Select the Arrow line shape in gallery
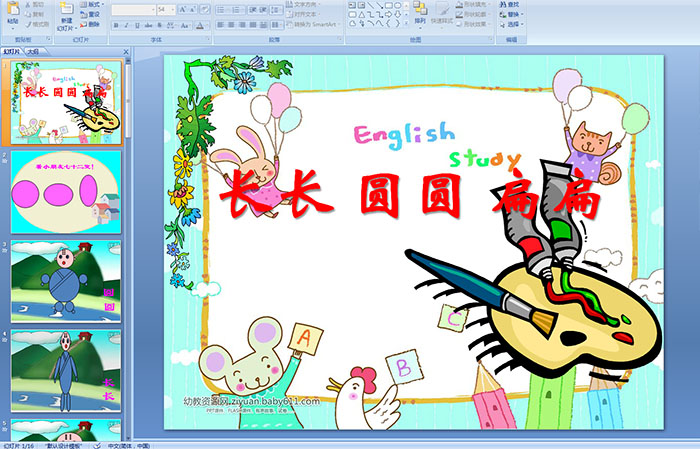 coord(379,5)
